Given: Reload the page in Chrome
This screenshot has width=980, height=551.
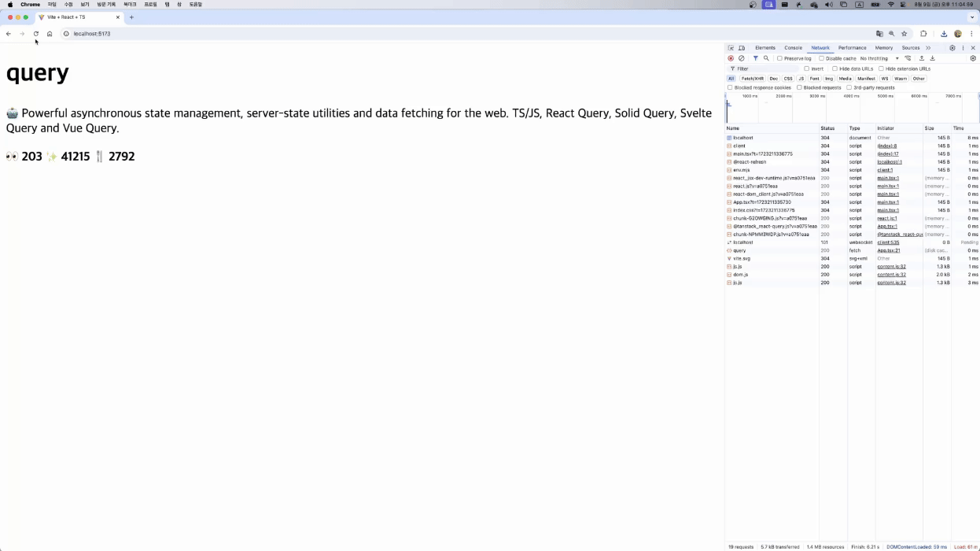Looking at the screenshot, I should tap(36, 34).
